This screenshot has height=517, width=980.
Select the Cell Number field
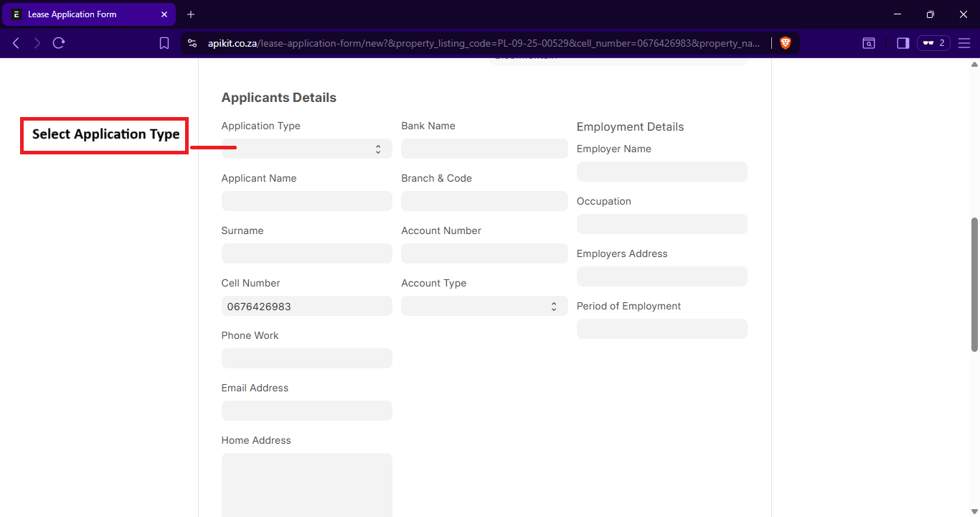point(306,306)
